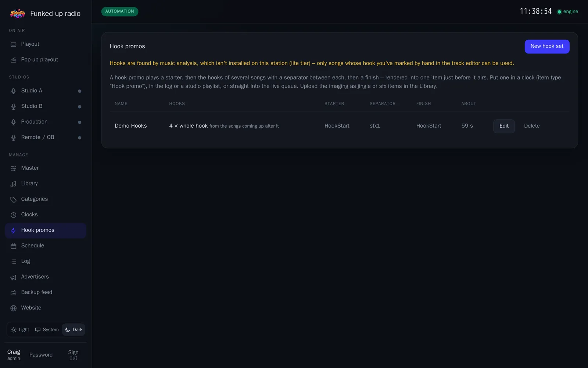Switch theme to Light

[20, 330]
